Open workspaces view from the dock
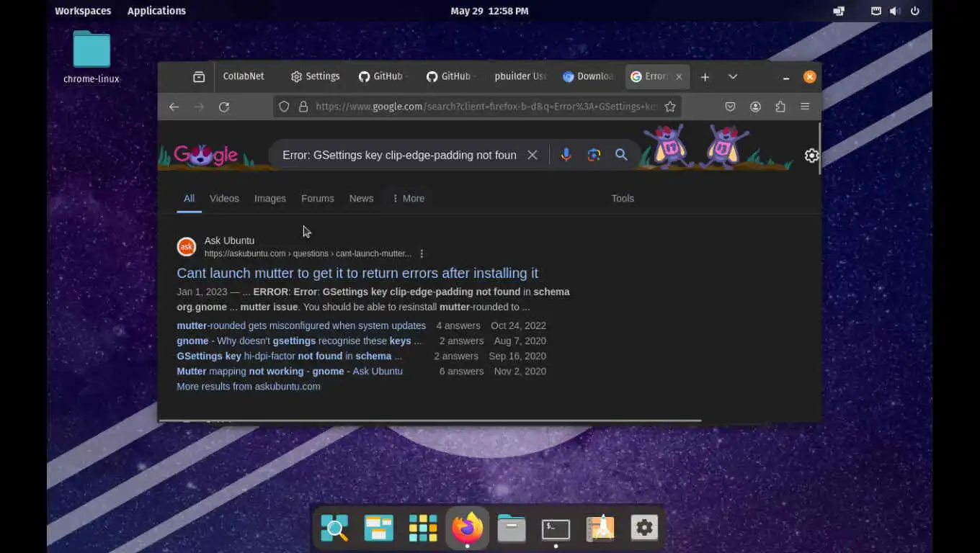 tap(378, 529)
